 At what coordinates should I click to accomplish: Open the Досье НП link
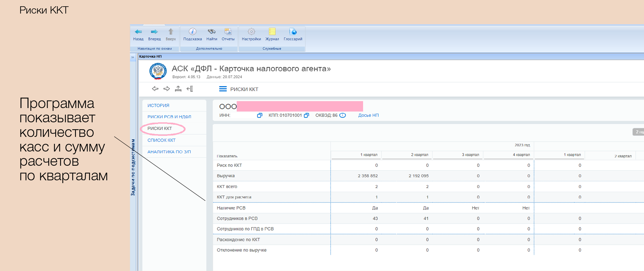tap(368, 115)
